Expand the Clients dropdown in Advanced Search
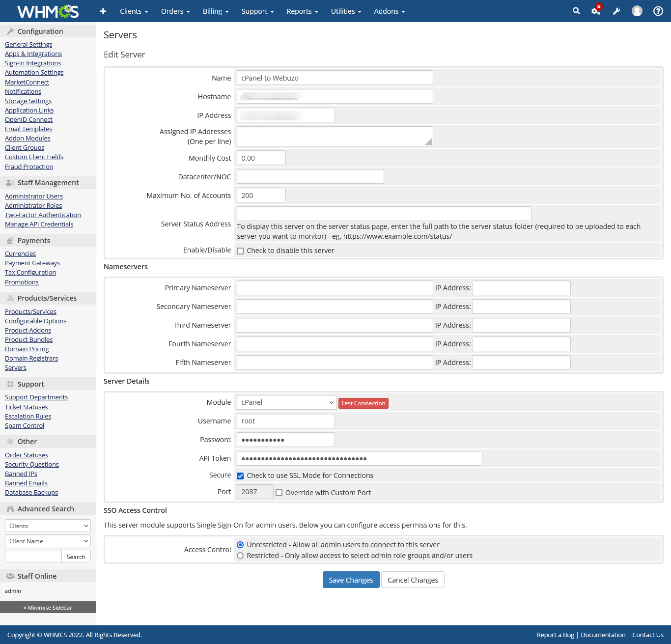The image size is (671, 644). pyautogui.click(x=48, y=526)
